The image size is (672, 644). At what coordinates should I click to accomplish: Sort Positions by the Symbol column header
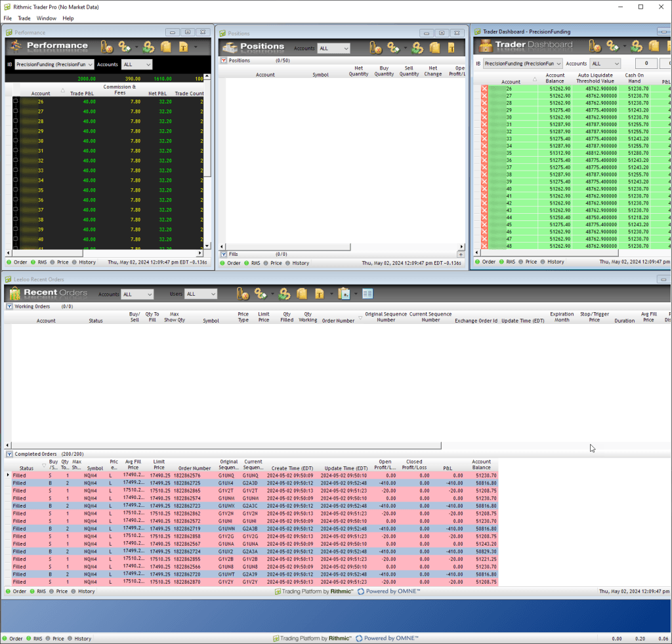[320, 75]
